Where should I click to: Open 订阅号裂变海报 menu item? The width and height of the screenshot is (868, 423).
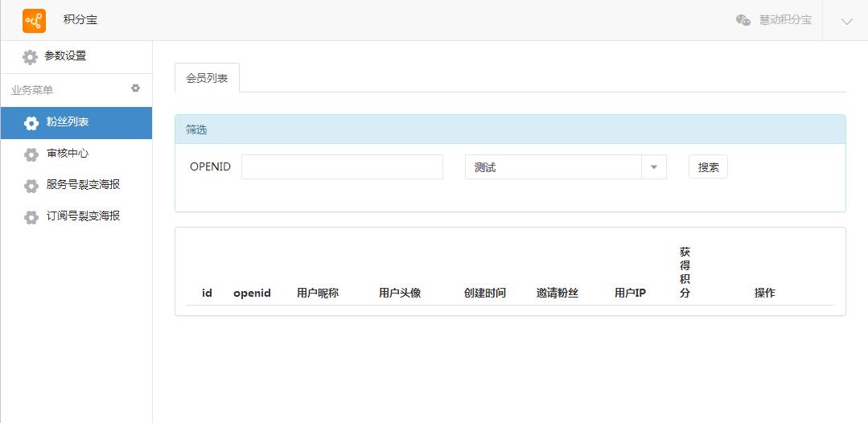tap(76, 217)
